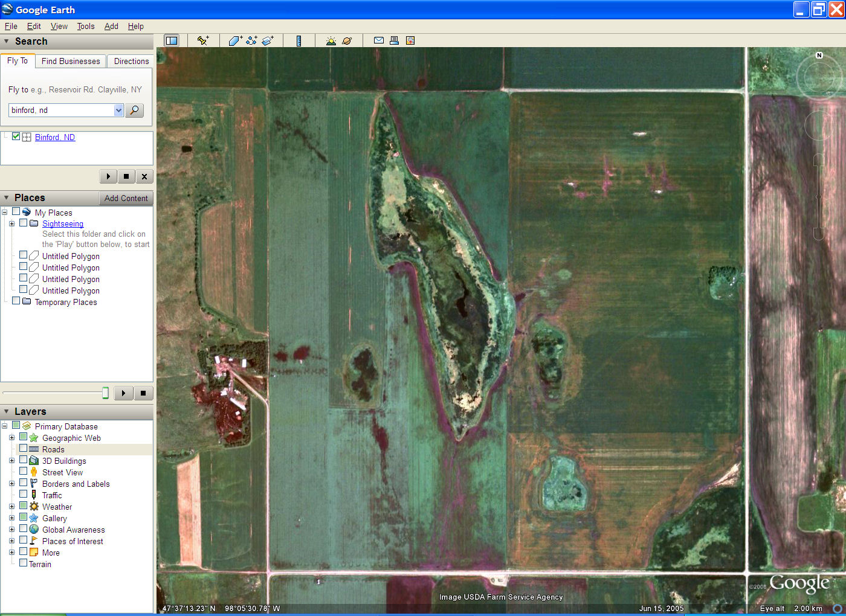Select the Add Path tool
The height and width of the screenshot is (616, 846).
tap(251, 40)
